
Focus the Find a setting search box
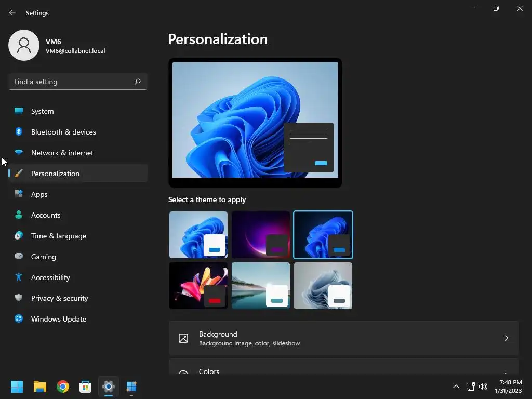coord(78,82)
